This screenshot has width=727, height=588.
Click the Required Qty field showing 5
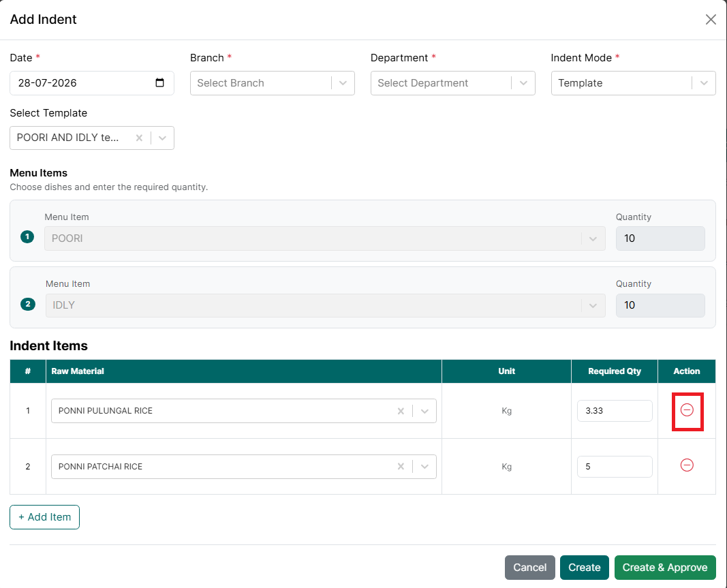tap(615, 467)
